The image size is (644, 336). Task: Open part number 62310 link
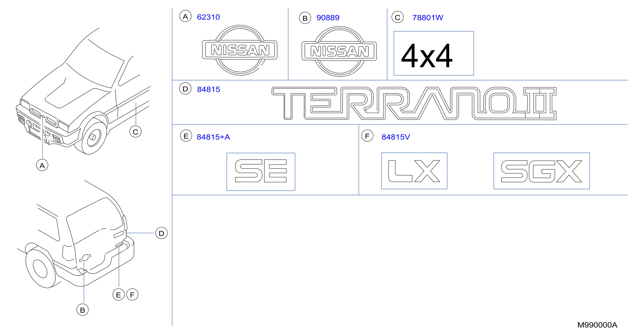click(x=208, y=17)
